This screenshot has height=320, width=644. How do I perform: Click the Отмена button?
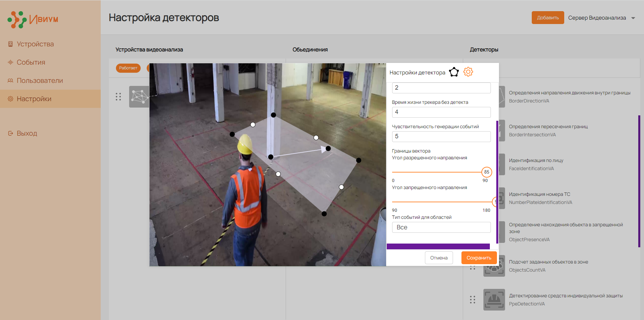pos(439,258)
